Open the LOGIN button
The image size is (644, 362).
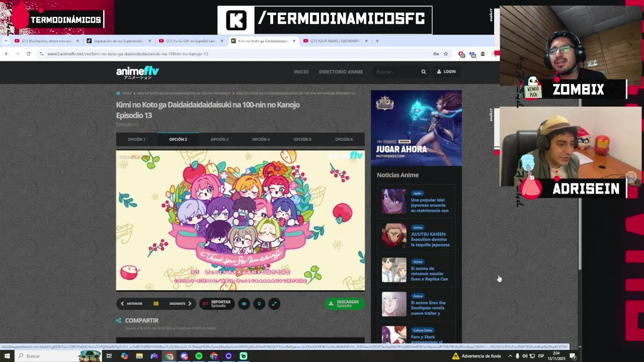446,72
